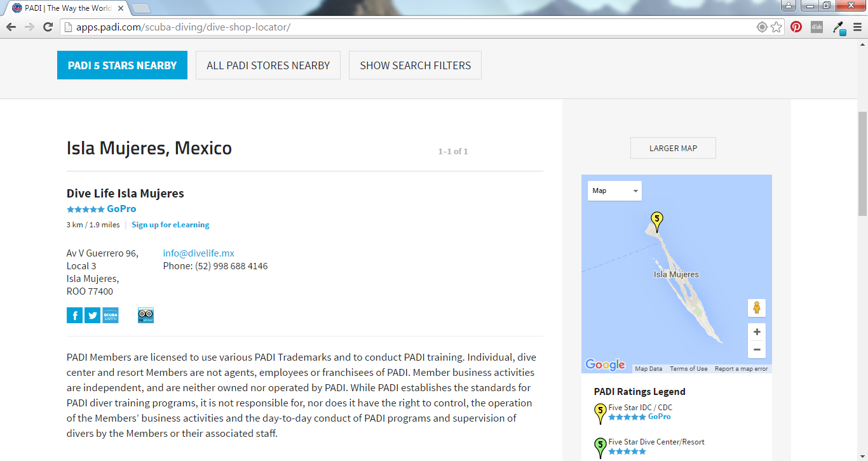Viewport: 868px width, 461px height.
Task: Click info@divelife.mx email link
Action: pyautogui.click(x=199, y=253)
